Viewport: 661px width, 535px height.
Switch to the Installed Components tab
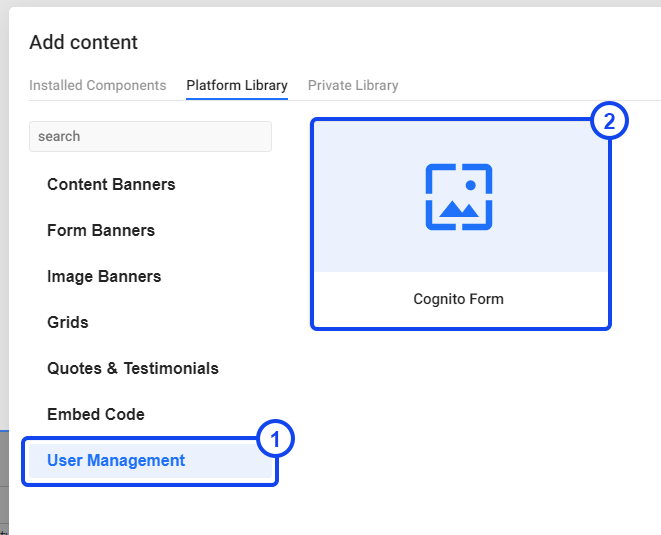pos(97,85)
